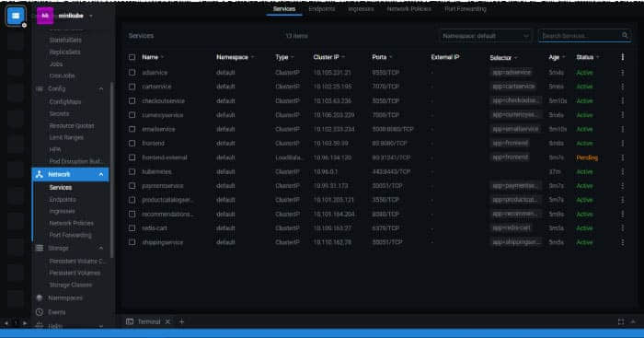Maximize the terminal dock panel icon
644x338 pixels.
[x=621, y=322]
